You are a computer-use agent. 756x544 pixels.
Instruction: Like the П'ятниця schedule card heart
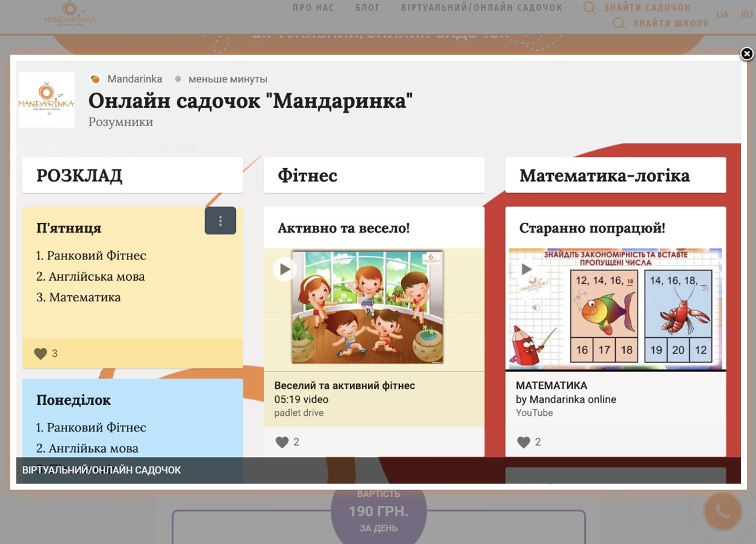coord(41,353)
